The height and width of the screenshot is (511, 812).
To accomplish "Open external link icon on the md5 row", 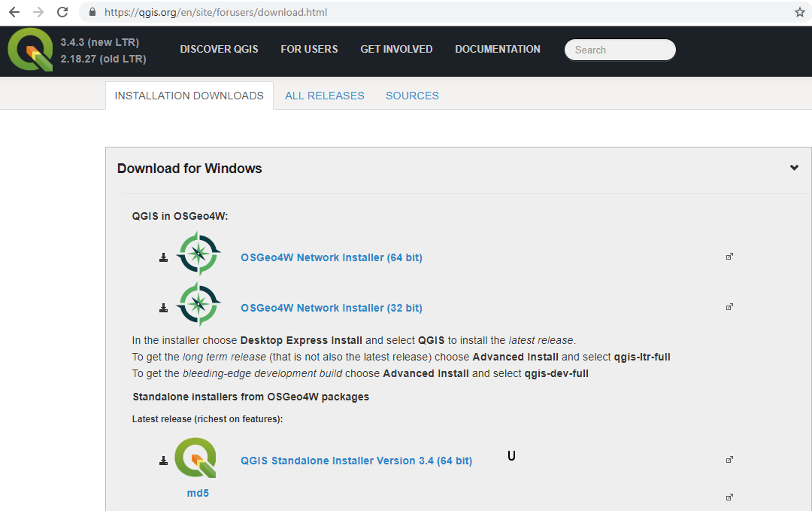I will click(x=729, y=497).
